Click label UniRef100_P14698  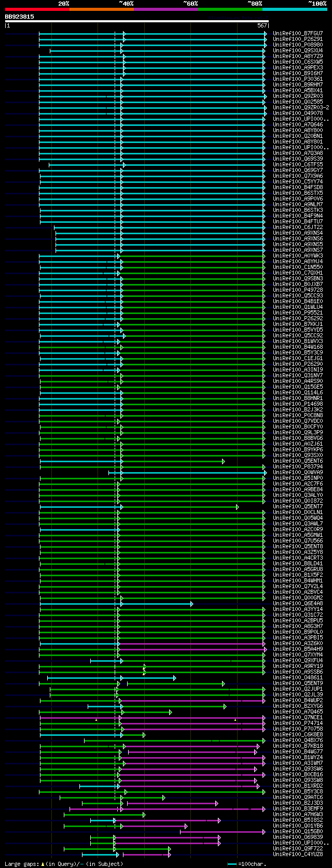[x=298, y=404]
